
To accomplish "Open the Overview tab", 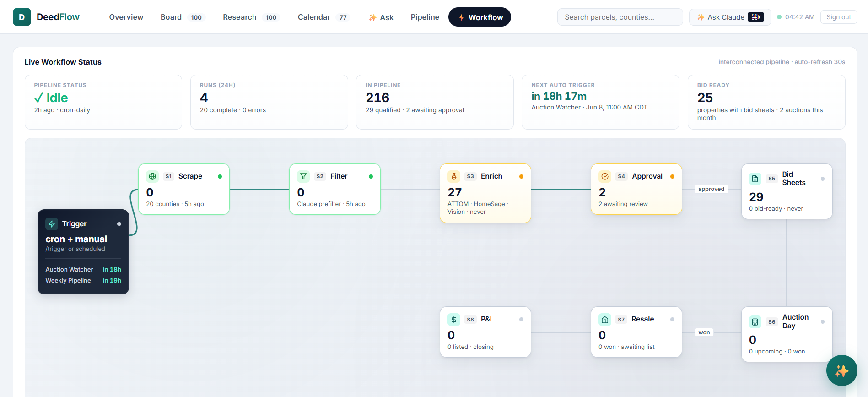I will pos(126,17).
